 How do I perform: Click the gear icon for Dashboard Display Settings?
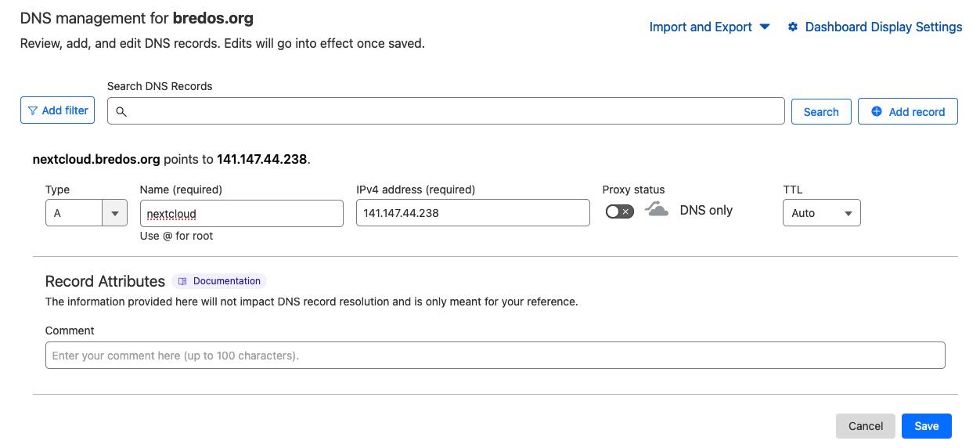[x=793, y=27]
